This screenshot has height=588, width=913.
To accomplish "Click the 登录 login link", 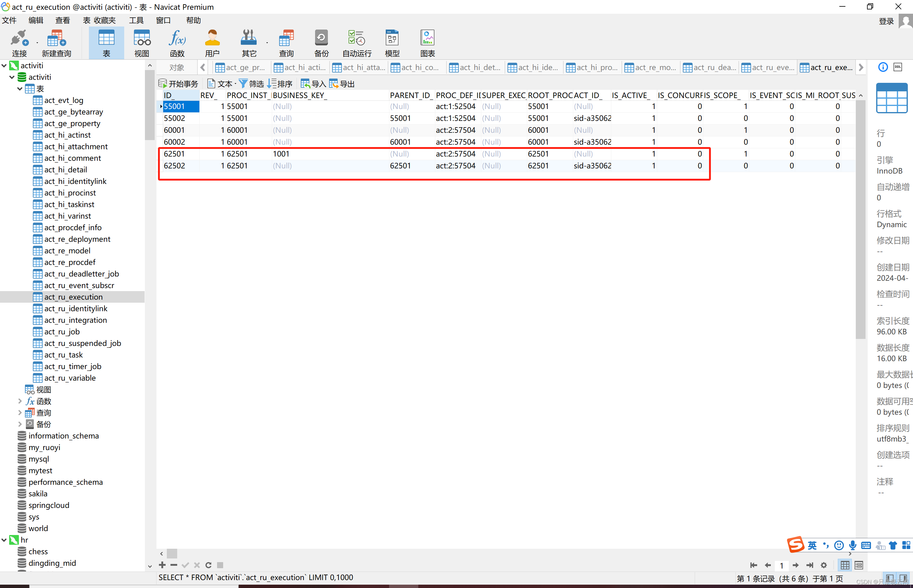I will (x=886, y=21).
